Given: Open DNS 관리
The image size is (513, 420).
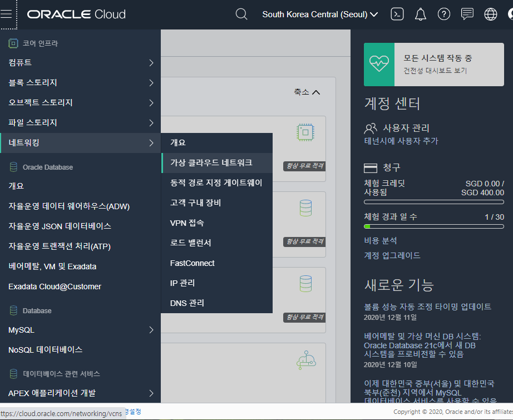Looking at the screenshot, I should [217, 303].
